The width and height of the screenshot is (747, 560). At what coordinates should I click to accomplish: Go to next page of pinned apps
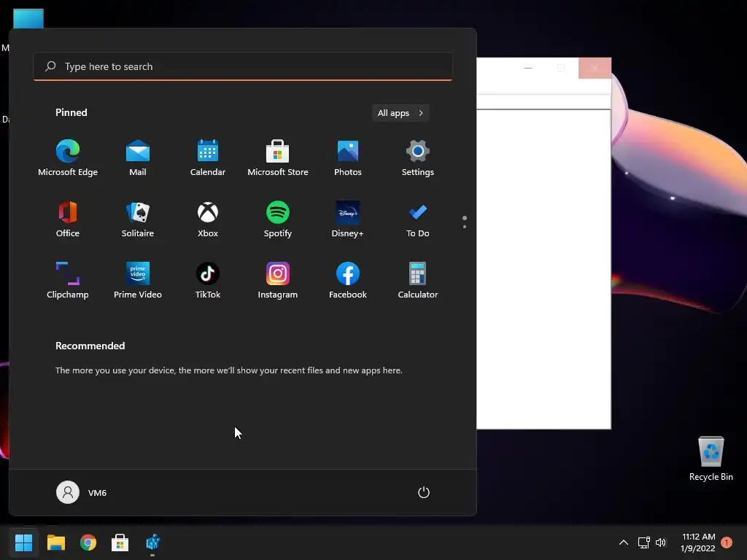[x=465, y=227]
